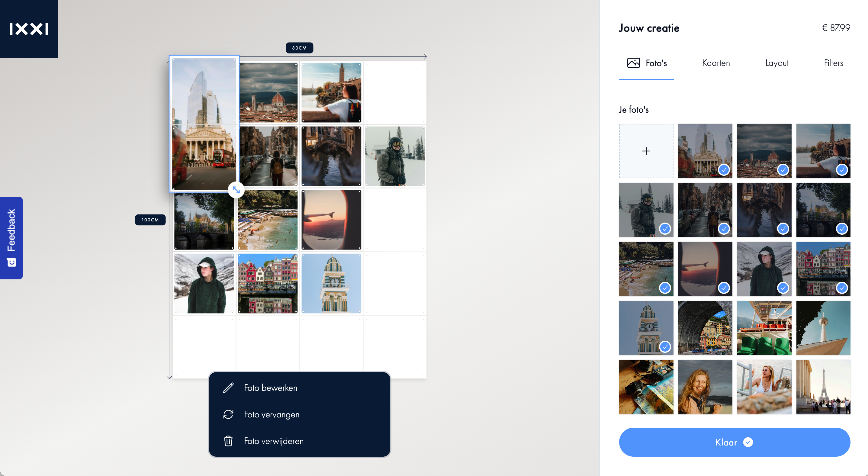Select the airplane window photo on canvas
The width and height of the screenshot is (868, 476).
331,220
